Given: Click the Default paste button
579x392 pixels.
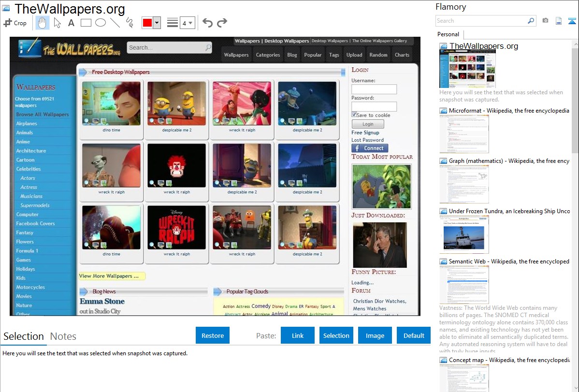Looking at the screenshot, I should click(414, 335).
